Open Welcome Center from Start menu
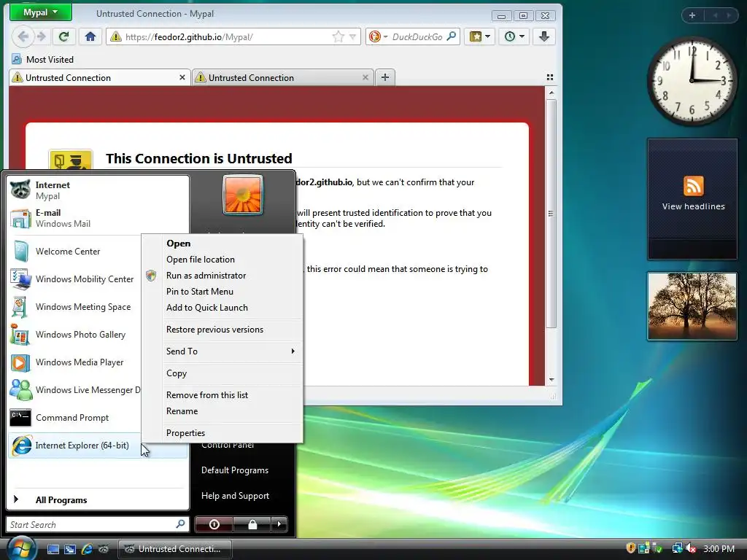 pyautogui.click(x=75, y=252)
